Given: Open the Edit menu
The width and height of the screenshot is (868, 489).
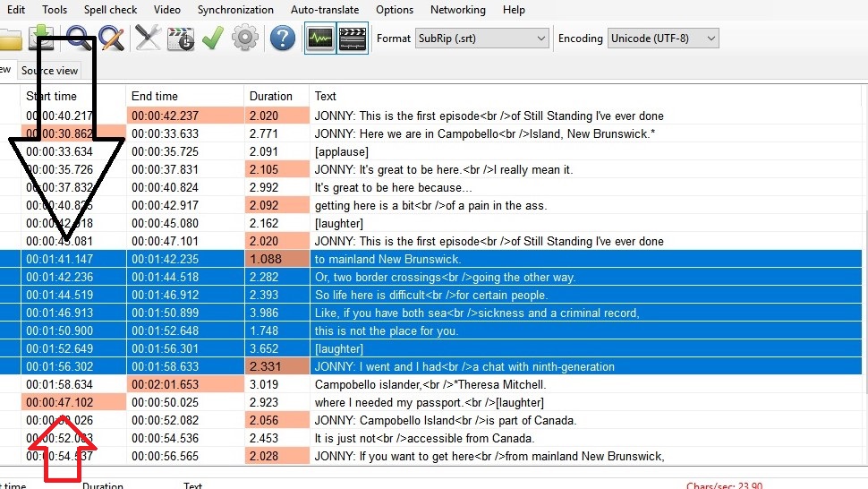Looking at the screenshot, I should 15,10.
